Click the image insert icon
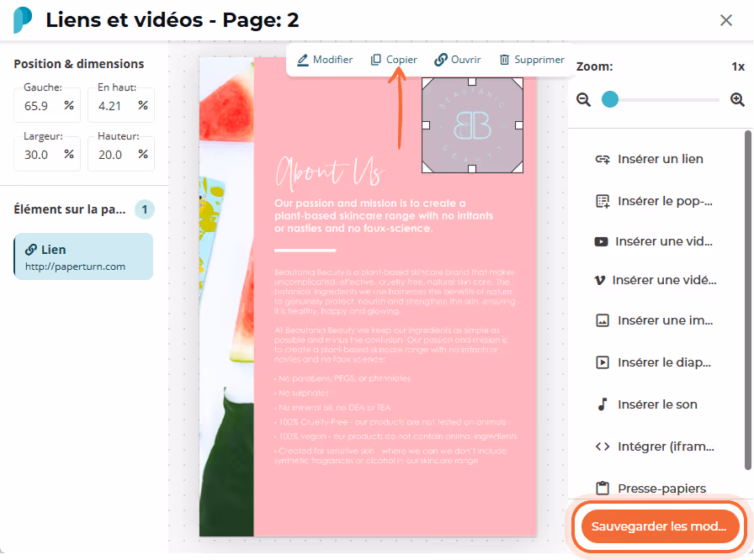Image resolution: width=754 pixels, height=560 pixels. click(602, 320)
